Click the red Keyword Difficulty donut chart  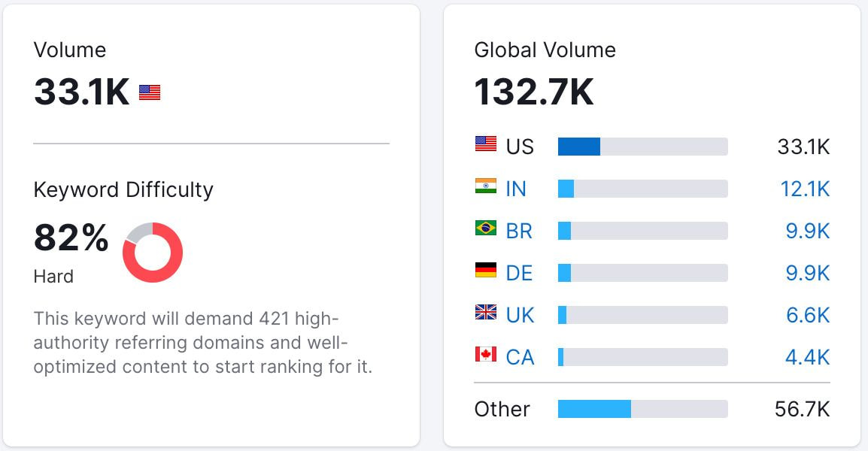[x=153, y=253]
